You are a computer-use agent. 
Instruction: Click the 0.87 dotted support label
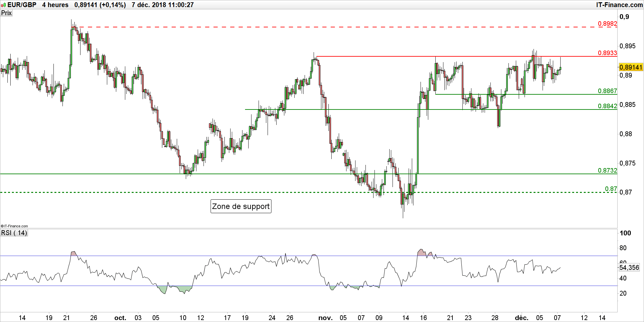click(611, 189)
